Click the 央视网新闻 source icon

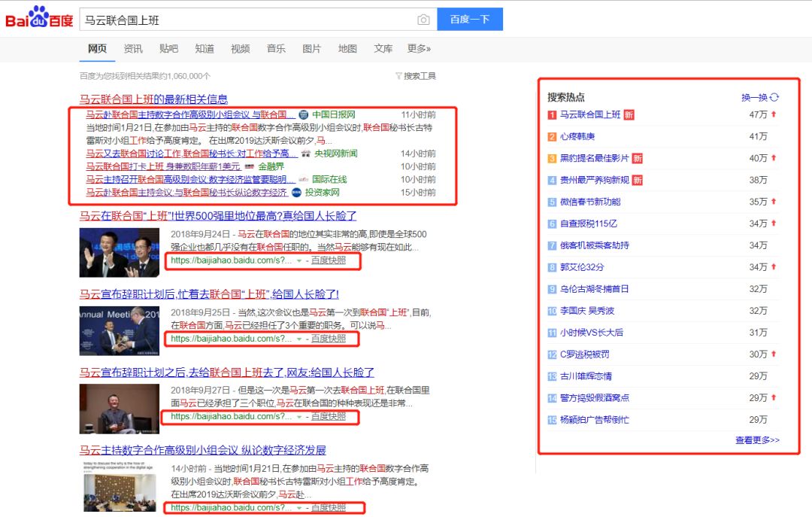(306, 154)
